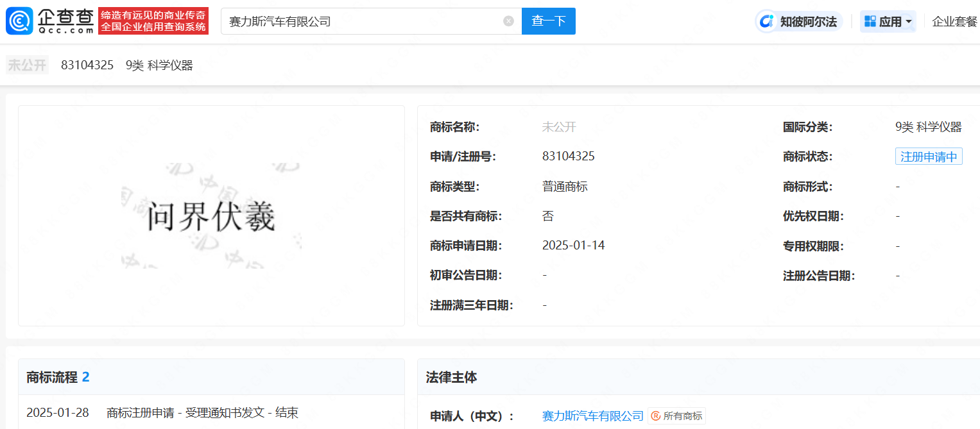Image resolution: width=980 pixels, height=429 pixels.
Task: Open the 赛力斯汽车有限公司 applicant link
Action: tap(592, 416)
